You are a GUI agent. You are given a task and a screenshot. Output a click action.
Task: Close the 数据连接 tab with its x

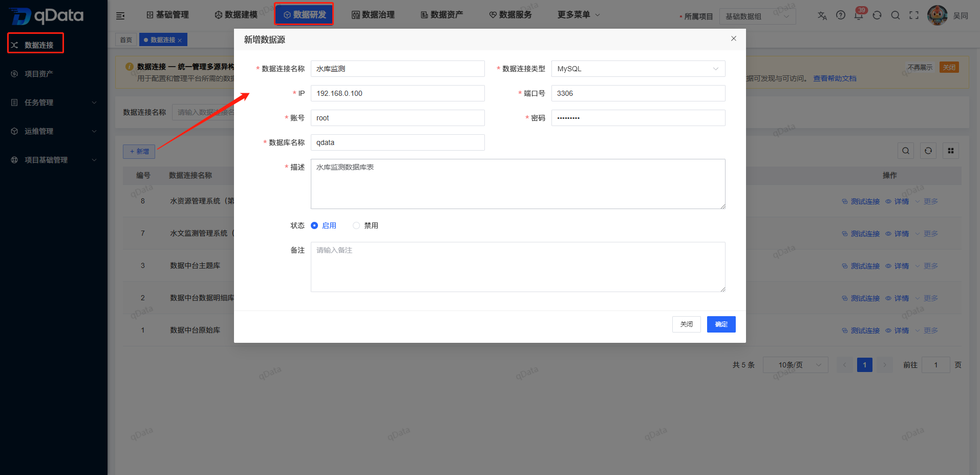click(x=180, y=40)
